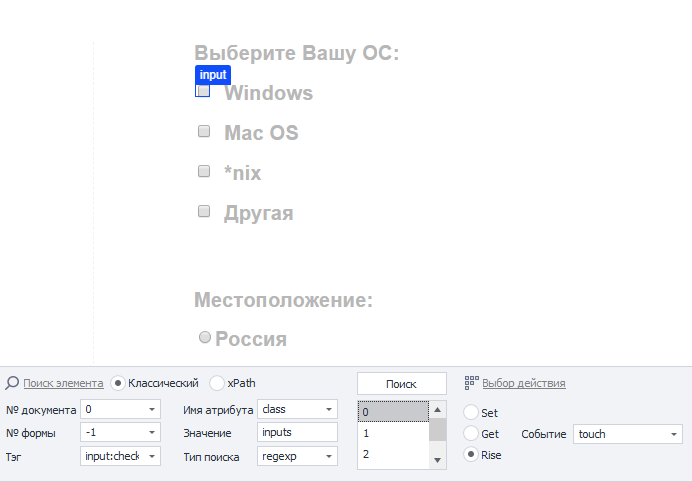The width and height of the screenshot is (692, 482).
Task: Check the Mac OS checkbox
Action: coord(204,131)
